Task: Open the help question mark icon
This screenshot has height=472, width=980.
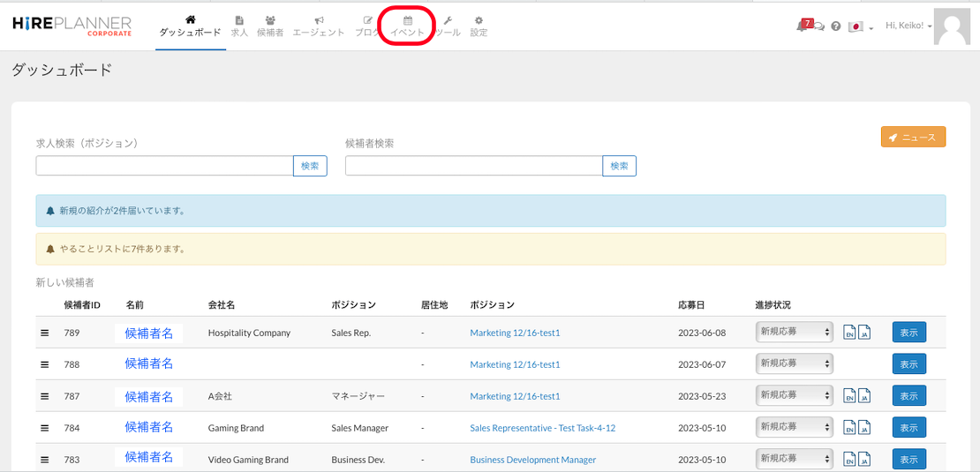Action: click(x=835, y=26)
